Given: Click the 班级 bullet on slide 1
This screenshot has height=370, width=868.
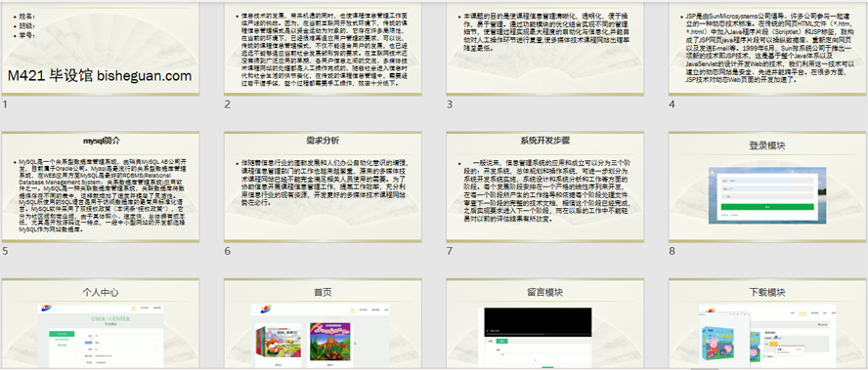Looking at the screenshot, I should 27,26.
